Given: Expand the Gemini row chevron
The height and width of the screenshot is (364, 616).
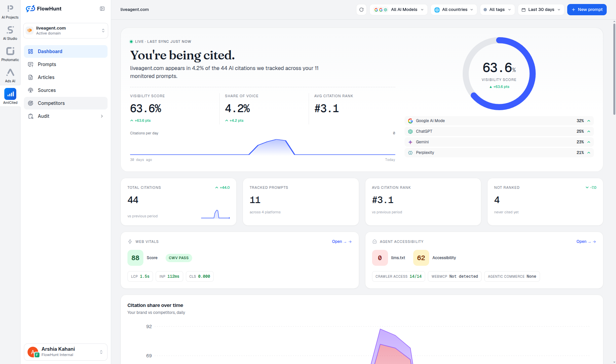Looking at the screenshot, I should (x=589, y=142).
